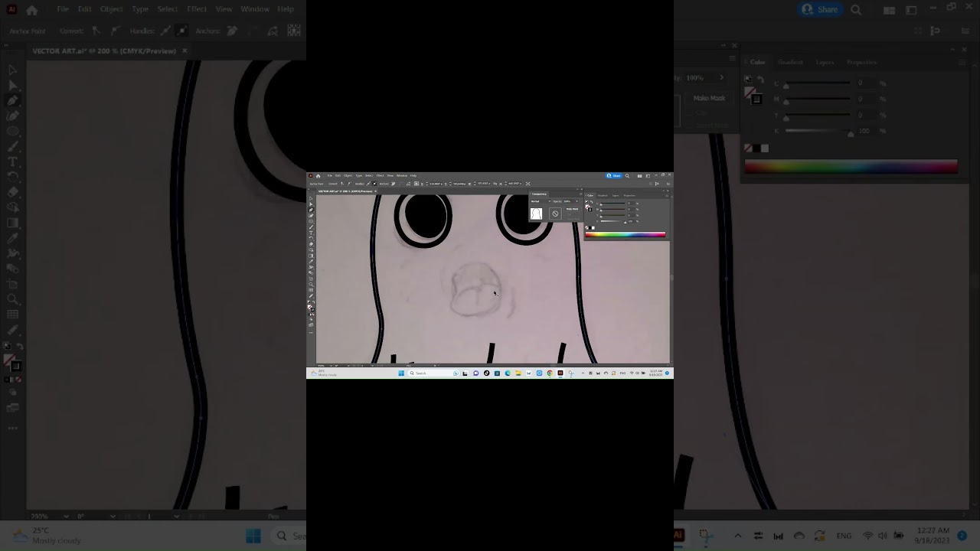Open the Opacity value dropdown in Transparency panel

(x=577, y=201)
